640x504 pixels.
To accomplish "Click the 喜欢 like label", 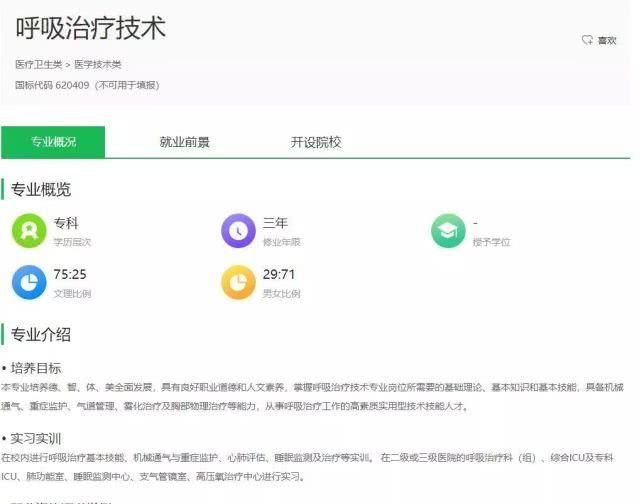I will (x=607, y=40).
